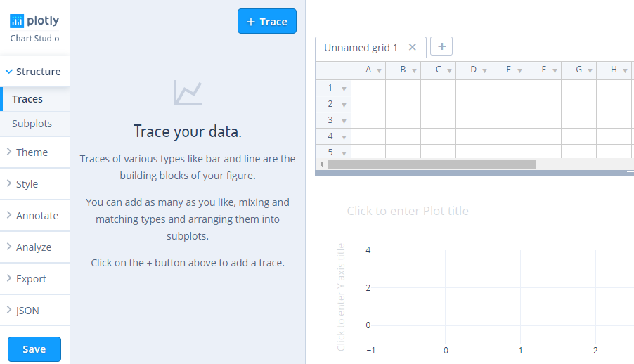Click the Plotly Chart Studio logo
Viewport: 634px width, 364px height.
click(x=34, y=28)
